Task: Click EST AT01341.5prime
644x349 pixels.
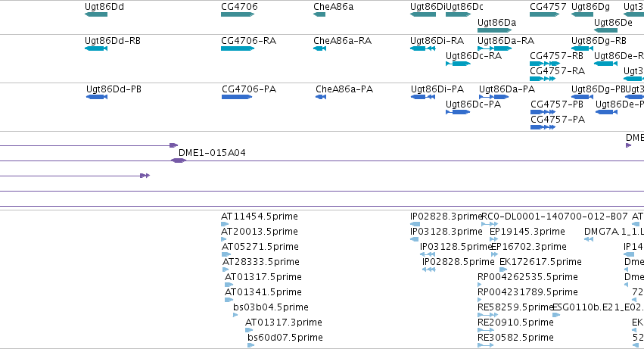Action: (229, 300)
